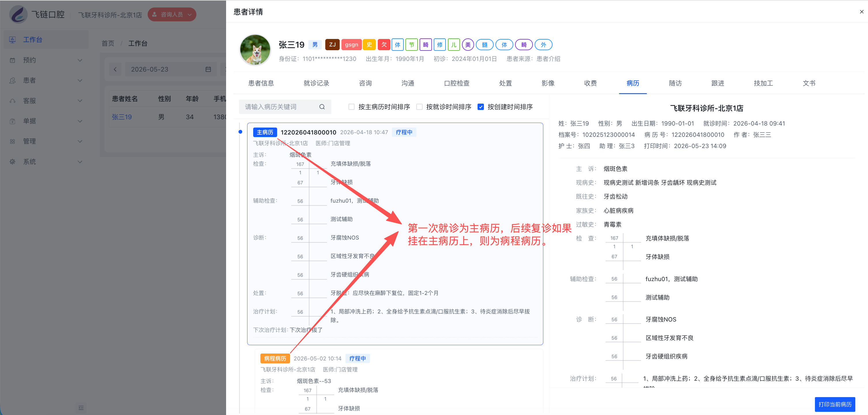
Task: Click the red 欠 patient tag
Action: tap(384, 44)
